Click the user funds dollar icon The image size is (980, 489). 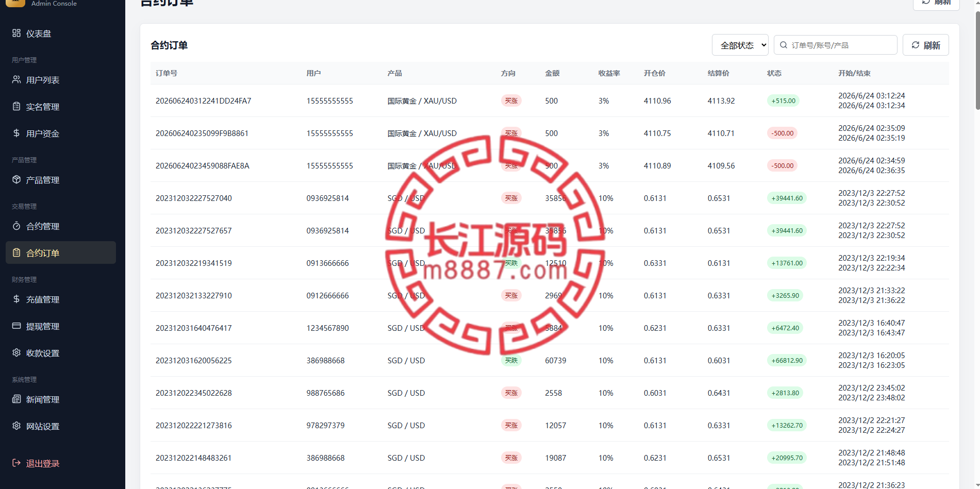[16, 133]
